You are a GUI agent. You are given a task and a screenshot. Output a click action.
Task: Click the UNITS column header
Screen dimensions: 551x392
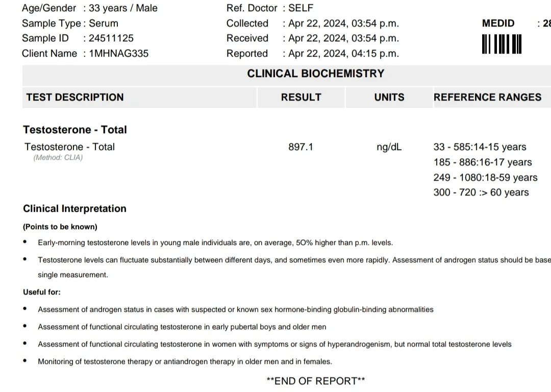point(389,97)
